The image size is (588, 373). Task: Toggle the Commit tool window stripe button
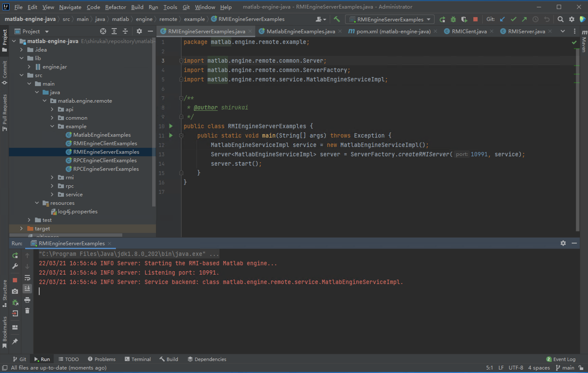pos(5,72)
